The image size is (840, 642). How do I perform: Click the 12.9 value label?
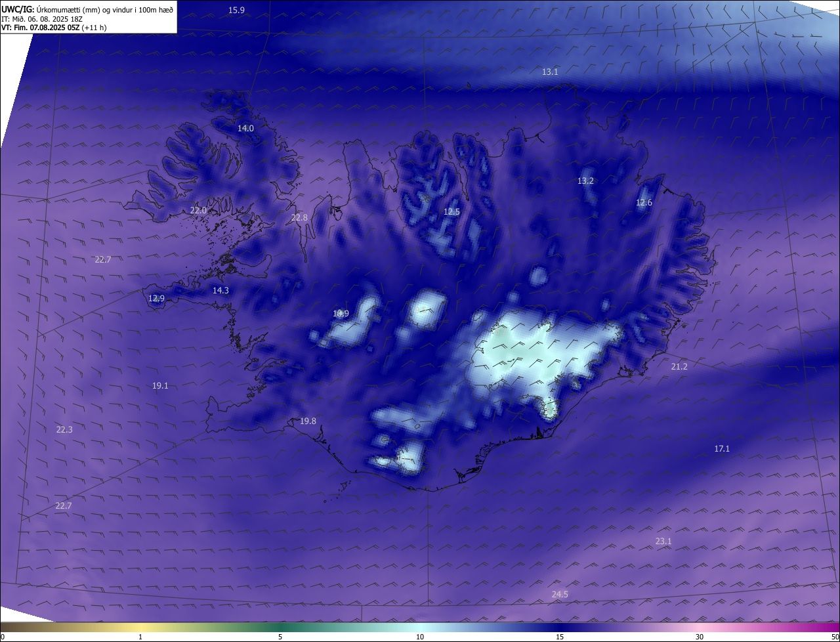point(156,298)
